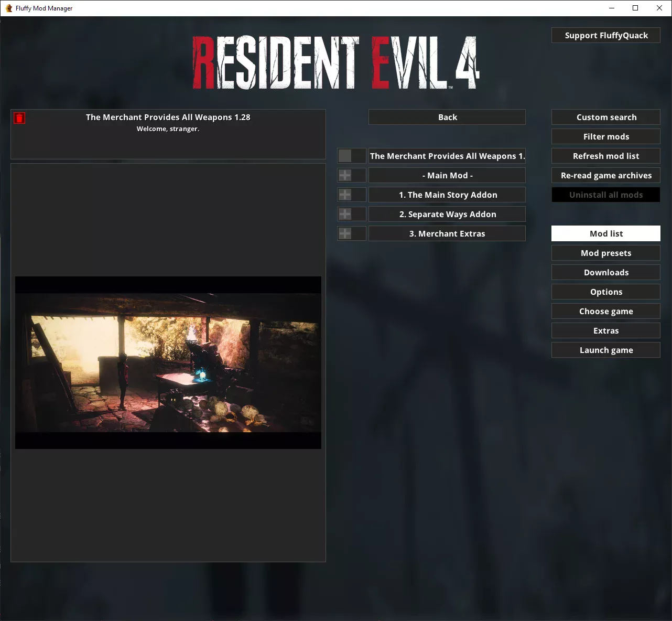672x621 pixels.
Task: Expand The Main Story Addon plus icon
Action: pyautogui.click(x=345, y=195)
